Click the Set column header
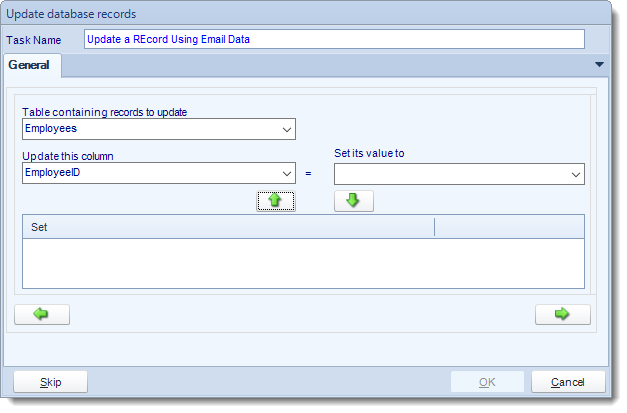This screenshot has width=627, height=413. pyautogui.click(x=228, y=227)
